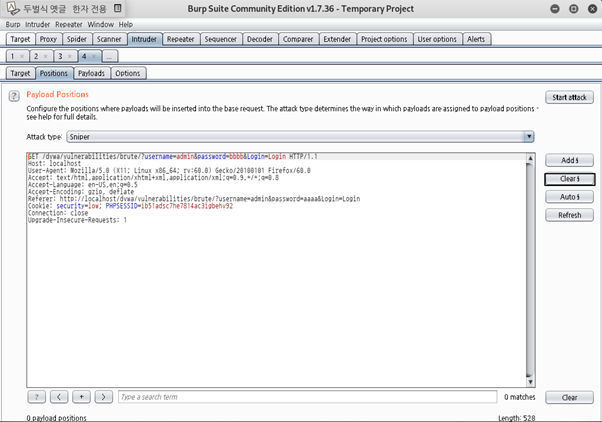The image size is (602, 422).
Task: Click the Connection: close line
Action: [58, 213]
